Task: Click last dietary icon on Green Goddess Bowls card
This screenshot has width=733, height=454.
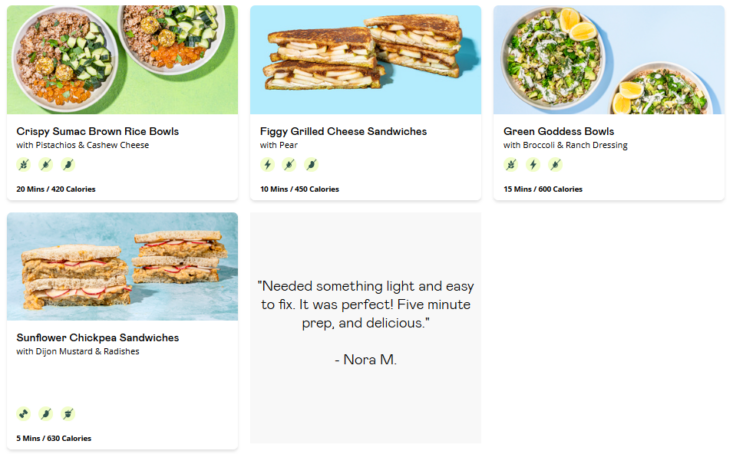Action: pos(555,165)
